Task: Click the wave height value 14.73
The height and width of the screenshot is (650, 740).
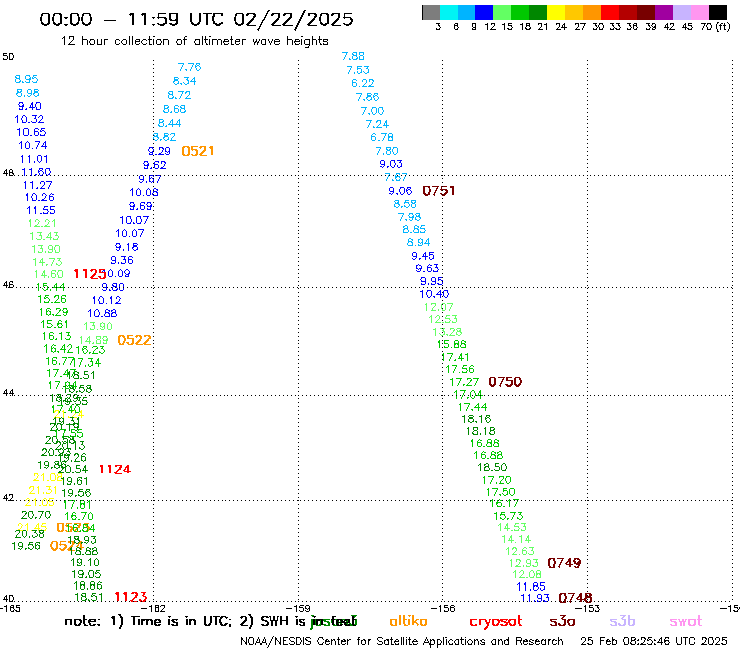Action: click(47, 262)
